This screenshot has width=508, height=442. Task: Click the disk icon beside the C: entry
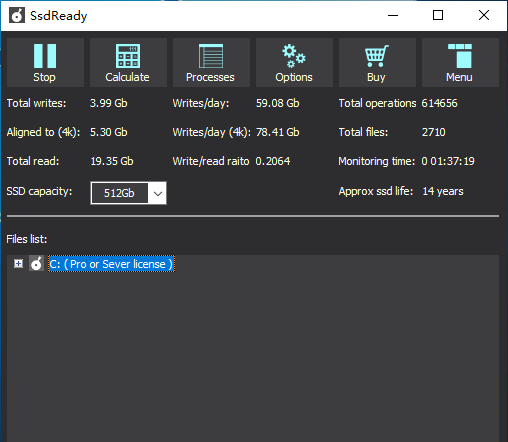point(36,264)
